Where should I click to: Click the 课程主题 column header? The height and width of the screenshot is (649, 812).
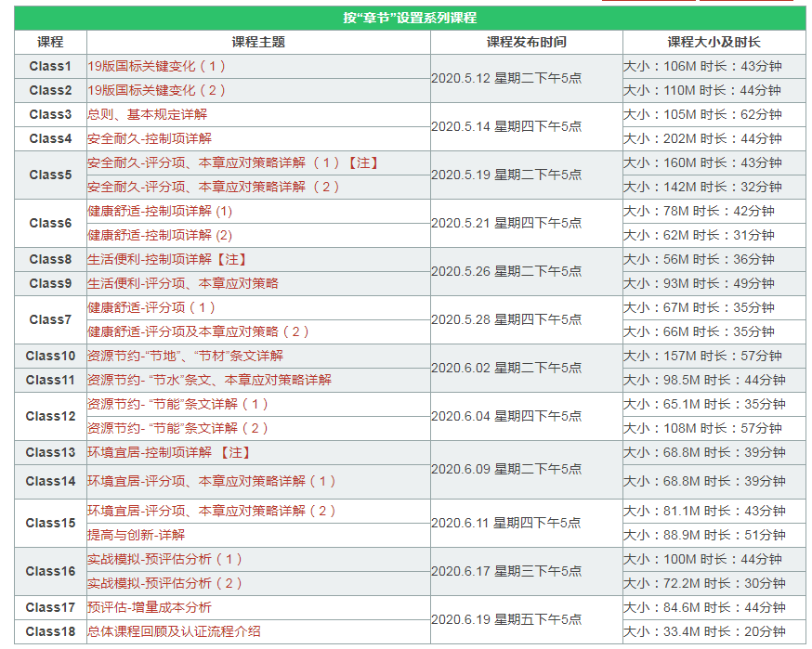258,43
